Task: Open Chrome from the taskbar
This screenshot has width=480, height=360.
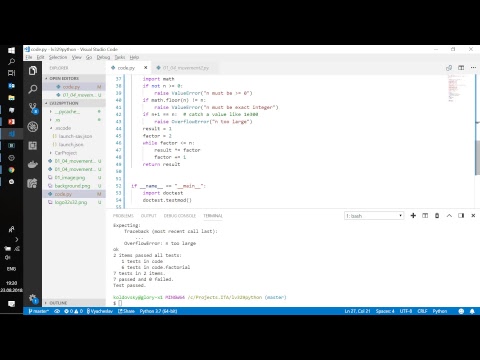Action: click(11, 170)
